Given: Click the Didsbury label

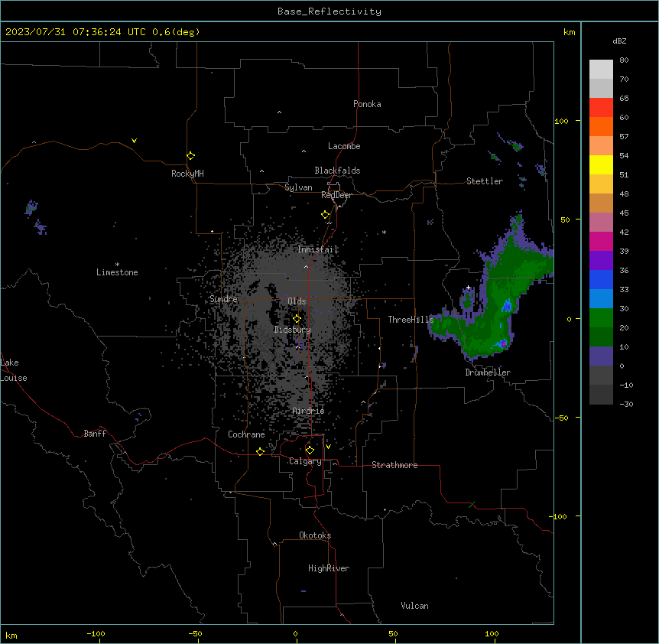Looking at the screenshot, I should click(293, 330).
